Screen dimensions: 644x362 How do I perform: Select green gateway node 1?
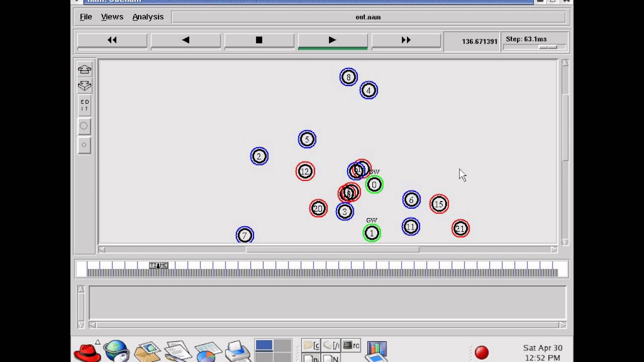pos(372,233)
